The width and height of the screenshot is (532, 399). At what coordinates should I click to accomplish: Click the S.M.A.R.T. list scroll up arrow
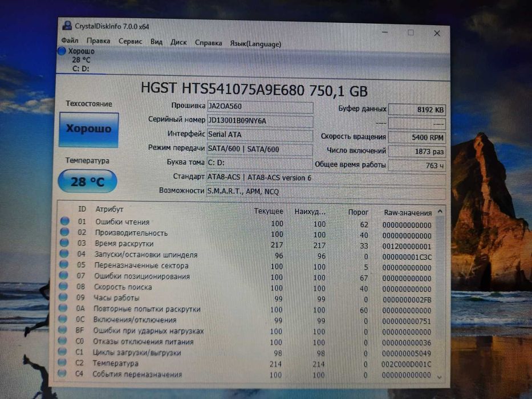click(440, 211)
